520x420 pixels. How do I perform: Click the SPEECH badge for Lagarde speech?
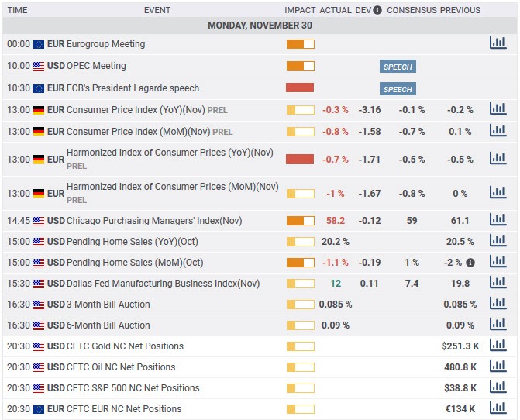pos(398,89)
